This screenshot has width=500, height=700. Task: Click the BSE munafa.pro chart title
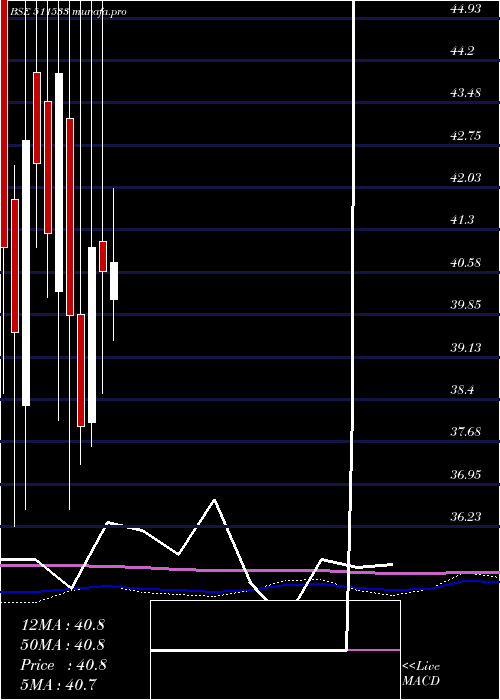[68, 12]
